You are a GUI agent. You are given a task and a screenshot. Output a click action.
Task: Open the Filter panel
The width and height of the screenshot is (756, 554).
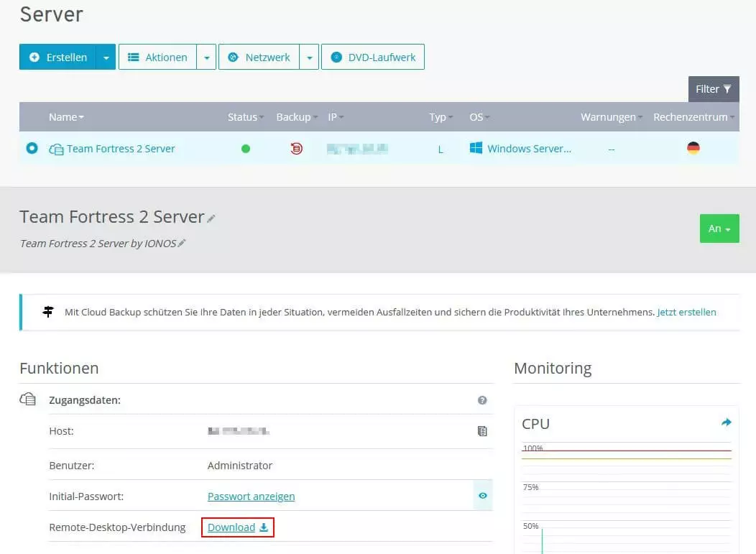click(714, 89)
